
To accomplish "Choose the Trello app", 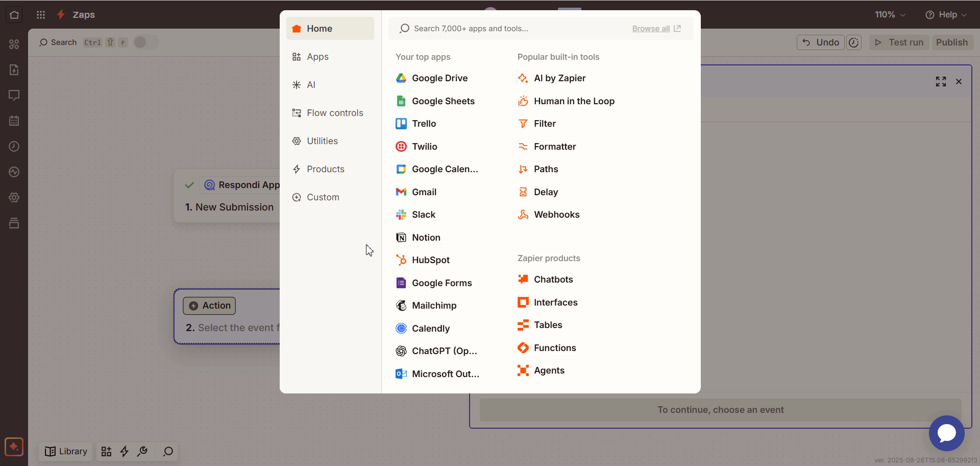I will coord(416,124).
